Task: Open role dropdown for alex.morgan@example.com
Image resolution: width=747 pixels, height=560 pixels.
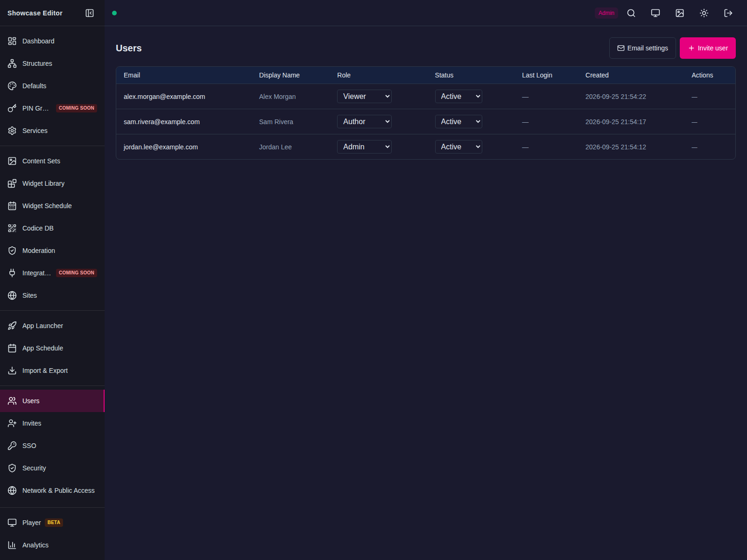Action: click(364, 97)
